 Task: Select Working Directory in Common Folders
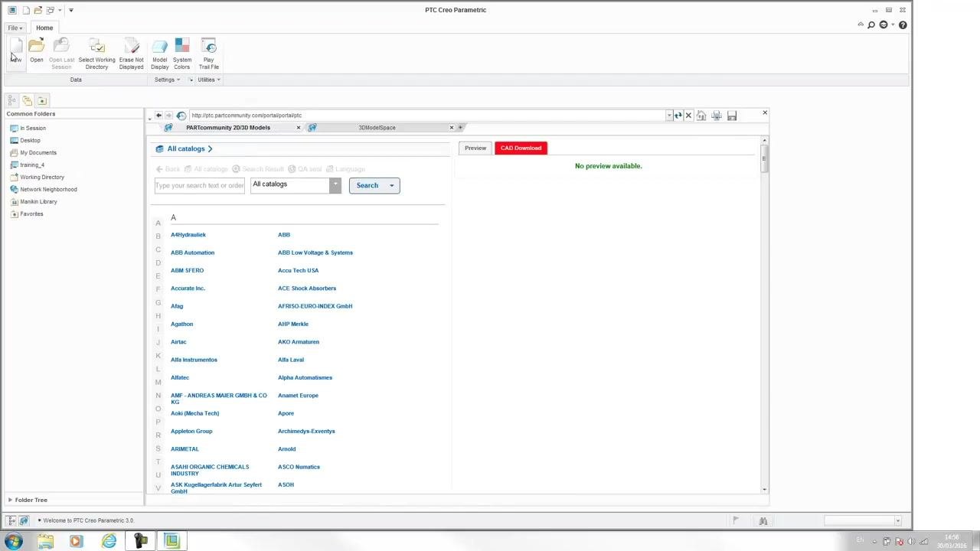42,177
